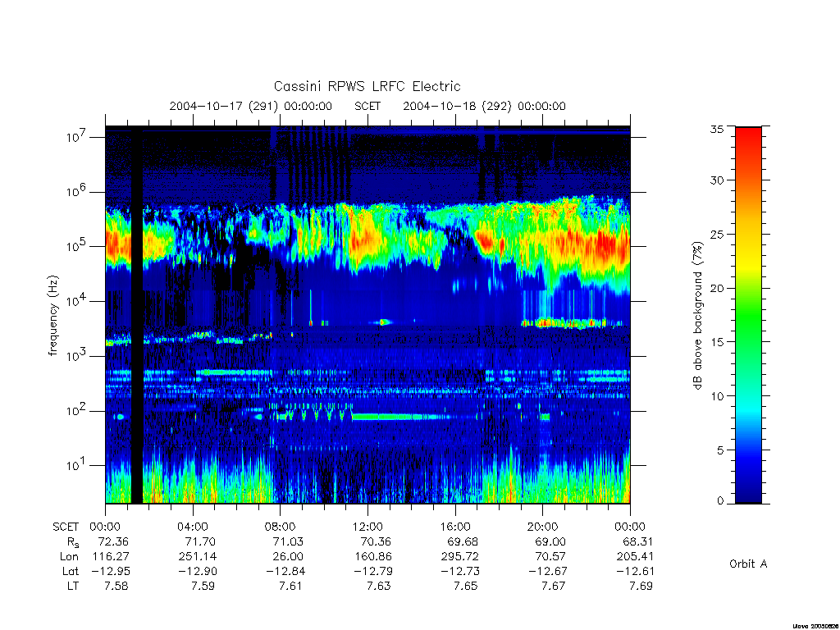Select the Lon value 26.00
This screenshot has width=840, height=630.
(288, 556)
